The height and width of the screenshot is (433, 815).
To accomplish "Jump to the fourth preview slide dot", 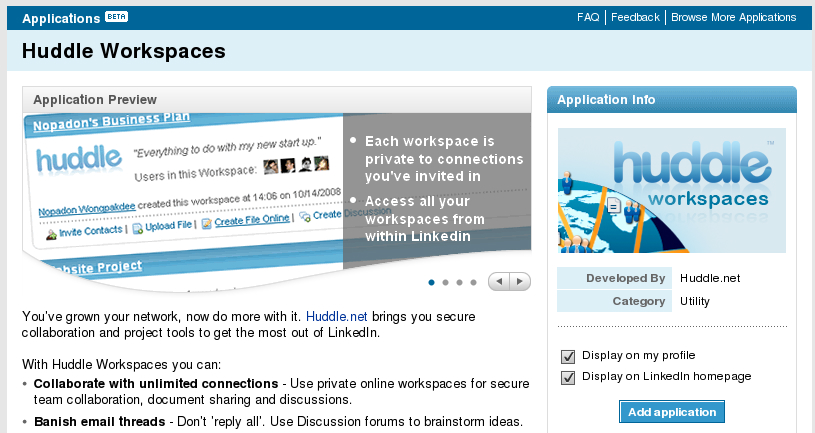I will point(473,283).
